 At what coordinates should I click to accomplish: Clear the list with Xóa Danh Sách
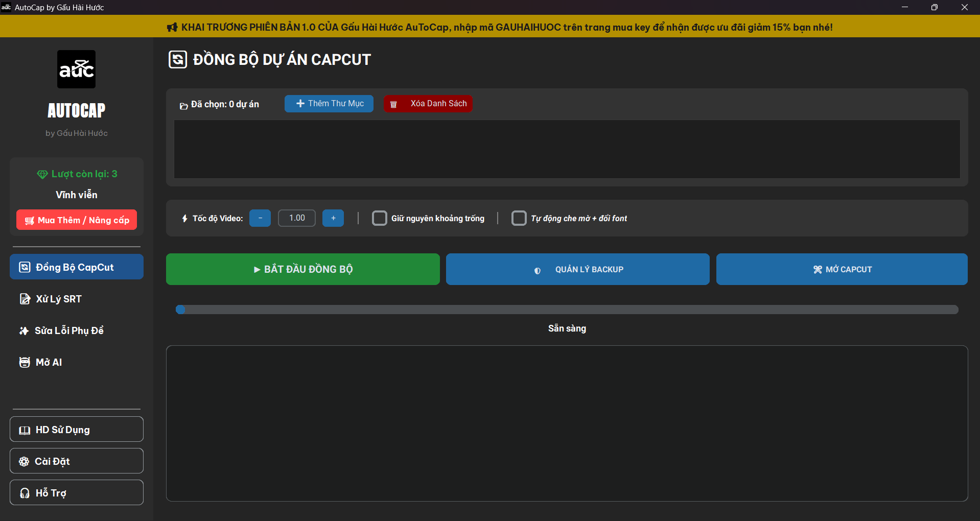coord(428,103)
